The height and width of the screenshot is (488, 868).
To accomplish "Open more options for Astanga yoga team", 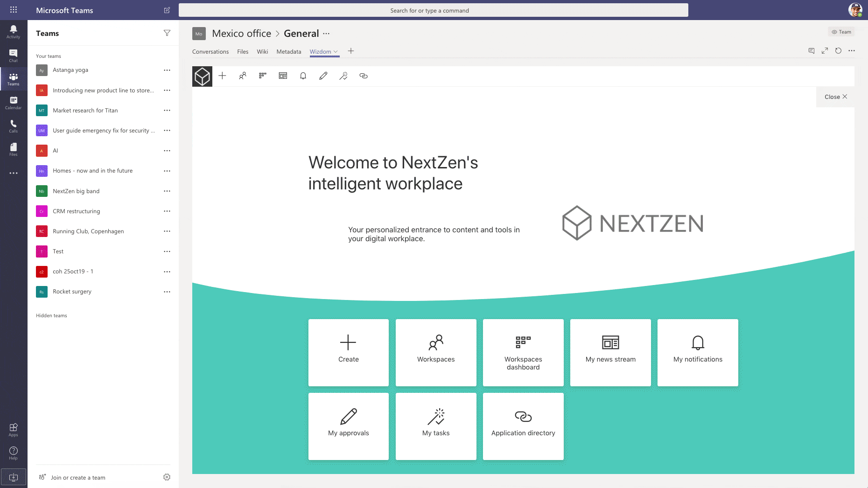I will 167,70.
